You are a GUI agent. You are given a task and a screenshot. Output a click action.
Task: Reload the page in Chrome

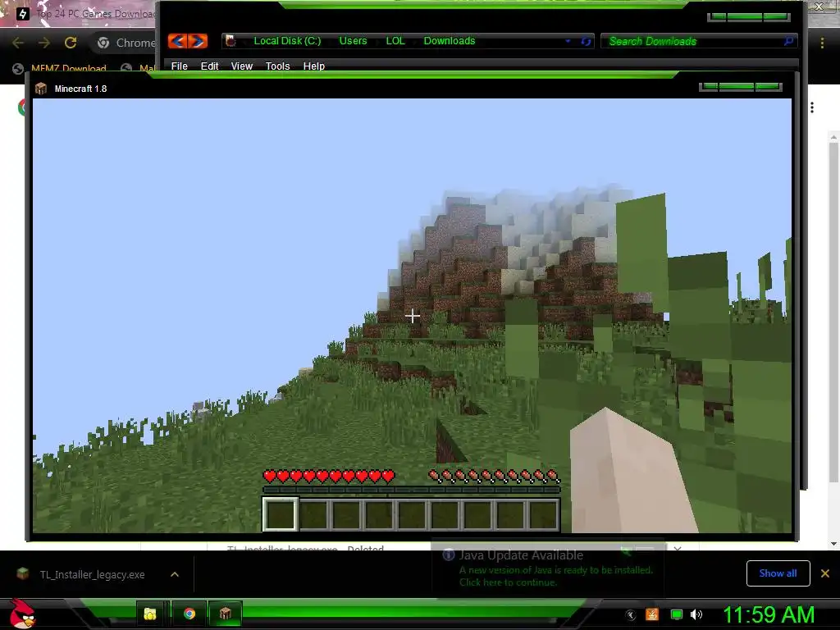[x=71, y=43]
